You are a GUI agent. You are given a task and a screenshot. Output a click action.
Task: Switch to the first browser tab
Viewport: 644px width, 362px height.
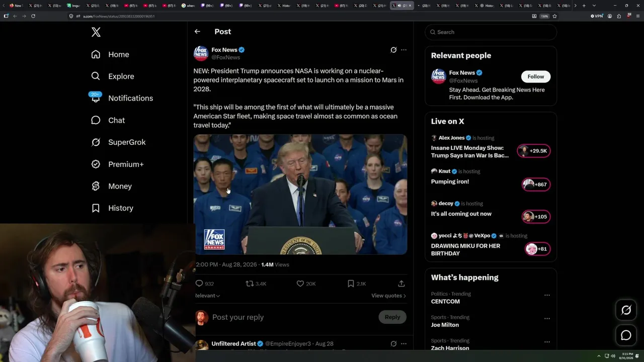[16, 6]
